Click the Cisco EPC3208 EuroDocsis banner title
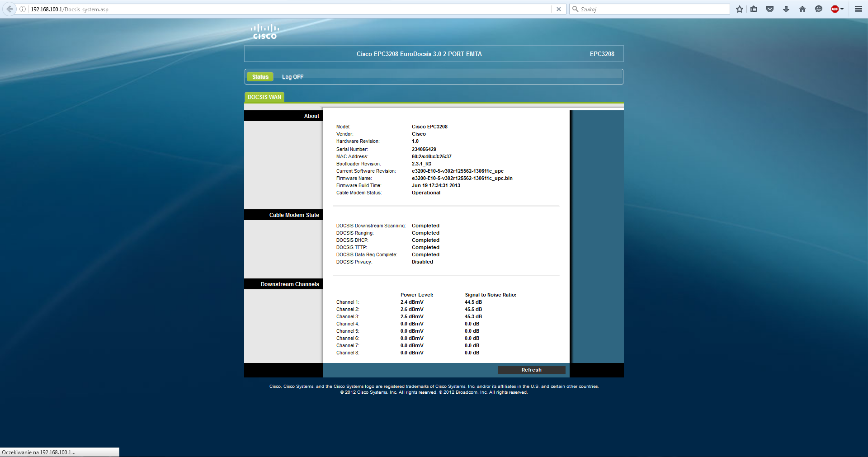The height and width of the screenshot is (457, 868). click(x=419, y=54)
